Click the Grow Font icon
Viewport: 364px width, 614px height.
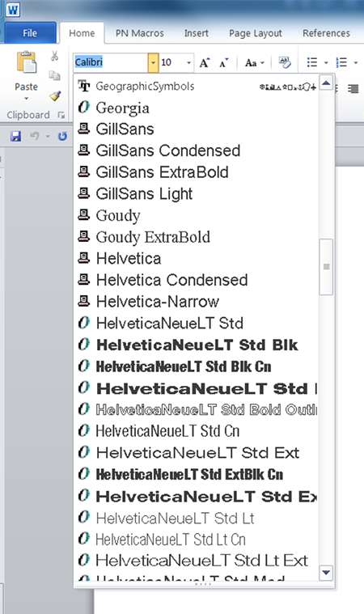pyautogui.click(x=205, y=62)
